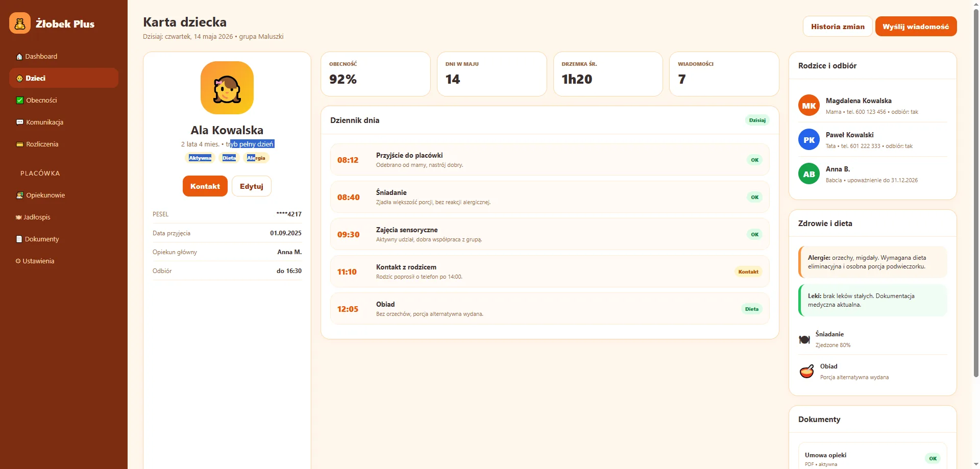Select the 12:05 Obiad journal entry
The height and width of the screenshot is (469, 980).
point(550,309)
